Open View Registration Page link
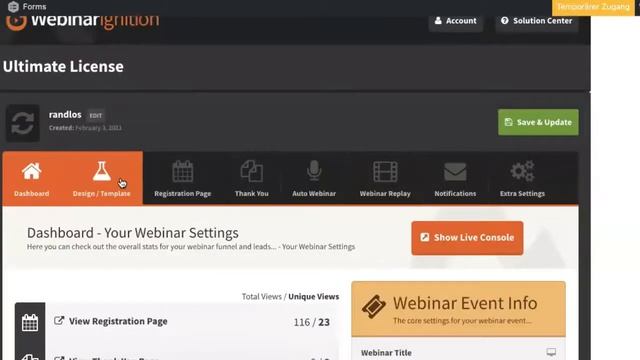Screen dimensions: 640x360 pyautogui.click(x=118, y=321)
